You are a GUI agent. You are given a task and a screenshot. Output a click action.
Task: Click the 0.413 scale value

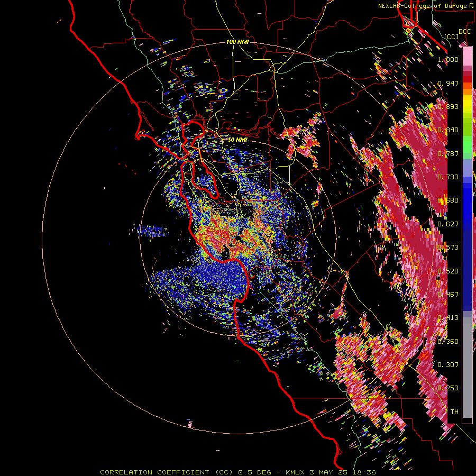click(448, 318)
